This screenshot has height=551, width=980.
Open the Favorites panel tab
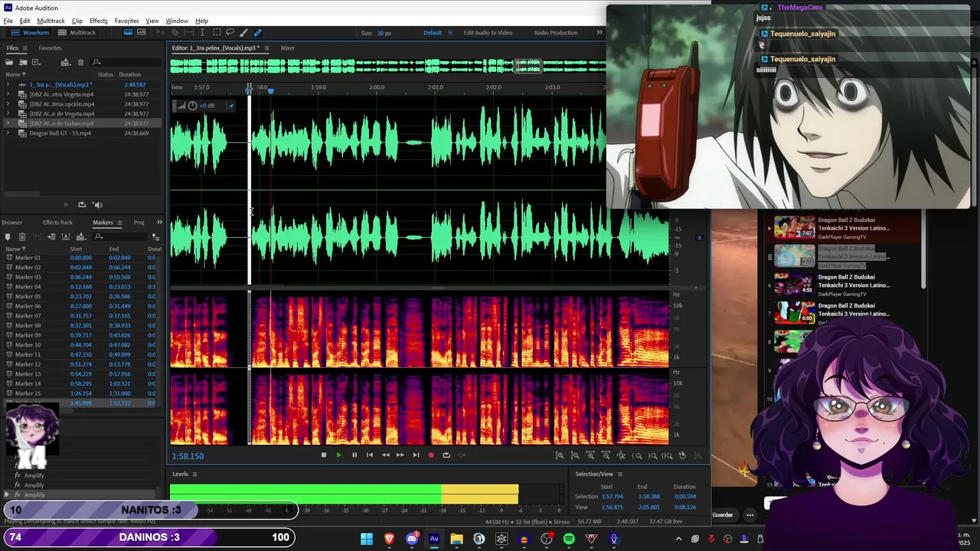[x=50, y=48]
